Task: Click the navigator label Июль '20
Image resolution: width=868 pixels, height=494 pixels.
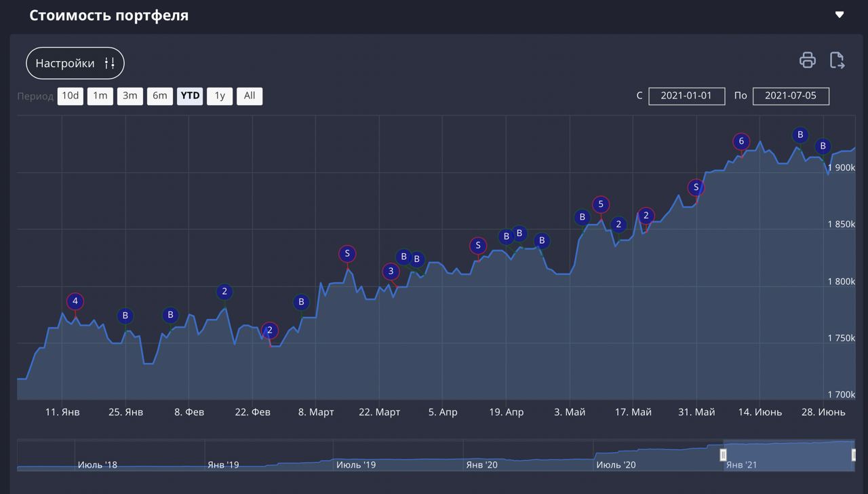Action: pos(616,465)
